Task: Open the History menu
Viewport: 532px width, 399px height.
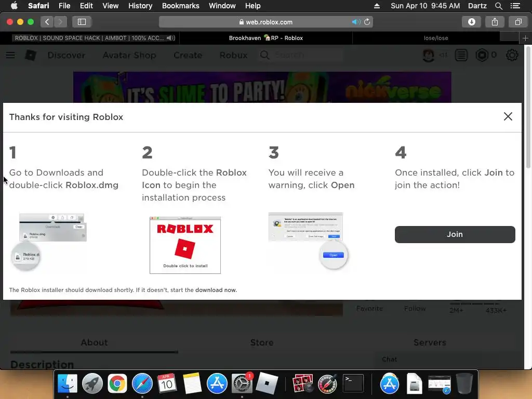Action: [140, 6]
